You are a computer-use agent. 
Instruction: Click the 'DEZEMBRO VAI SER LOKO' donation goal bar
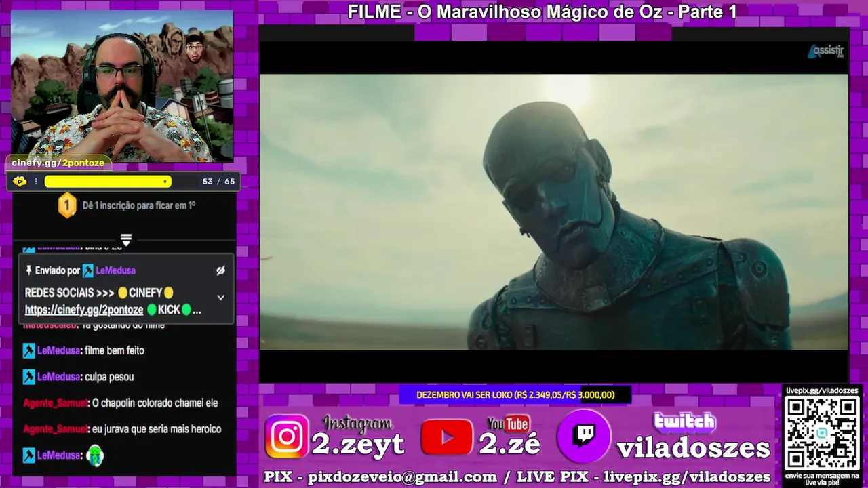[515, 394]
